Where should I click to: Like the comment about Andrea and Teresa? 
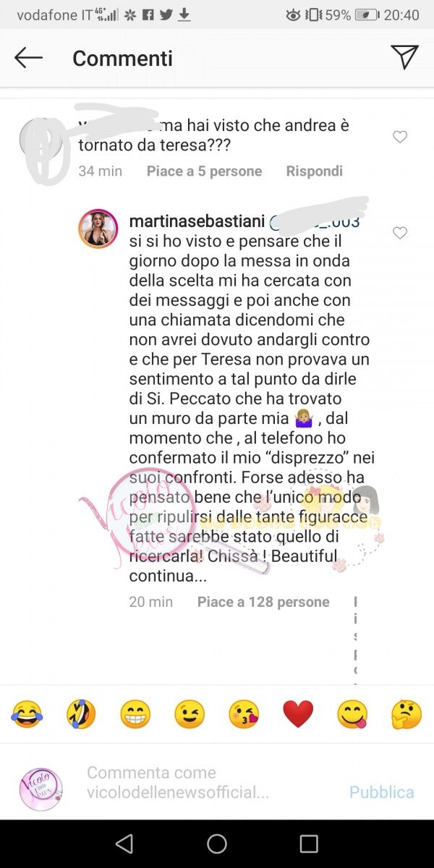click(x=400, y=137)
